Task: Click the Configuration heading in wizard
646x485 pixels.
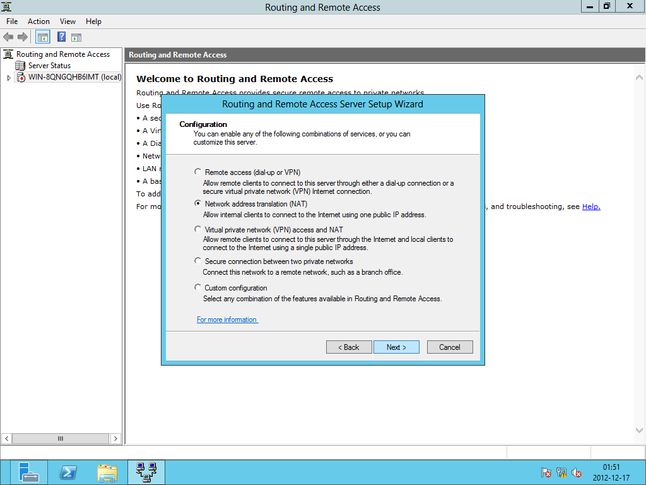Action: point(203,124)
